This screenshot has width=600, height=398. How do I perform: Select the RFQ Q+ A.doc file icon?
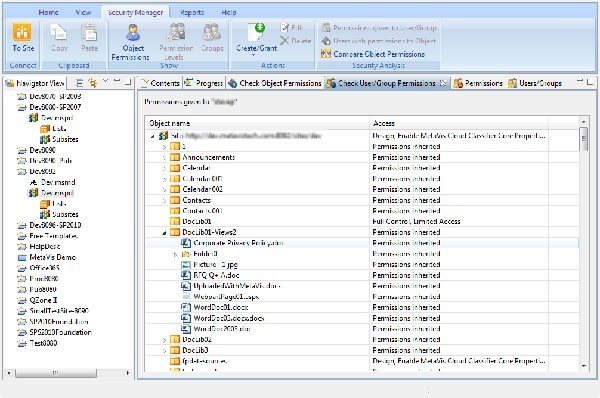click(x=186, y=275)
